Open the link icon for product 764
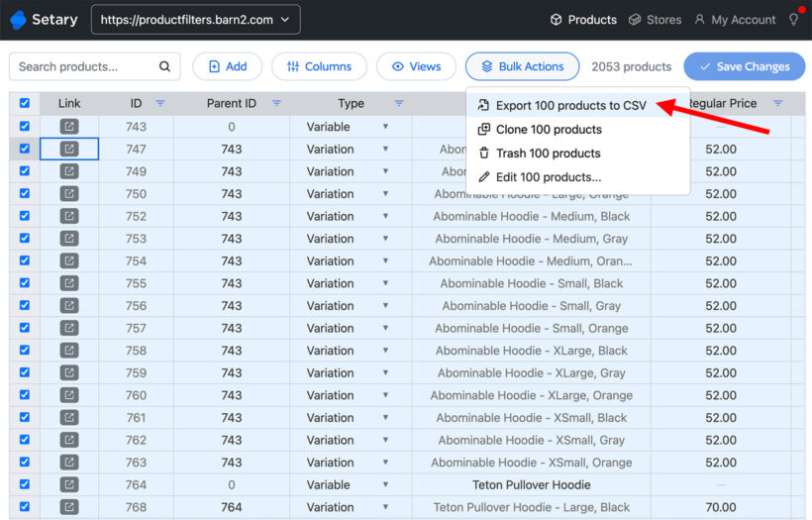 coord(69,484)
